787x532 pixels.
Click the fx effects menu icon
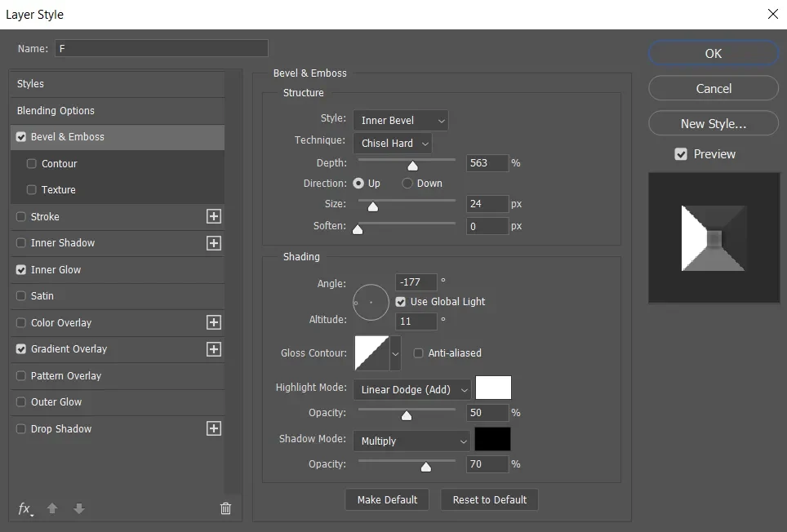coord(25,509)
